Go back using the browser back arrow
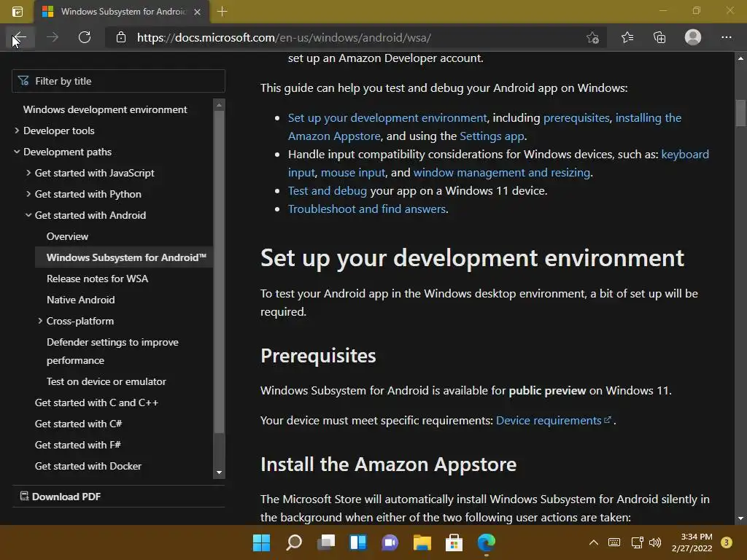Screen dimensions: 747x560 (20, 37)
